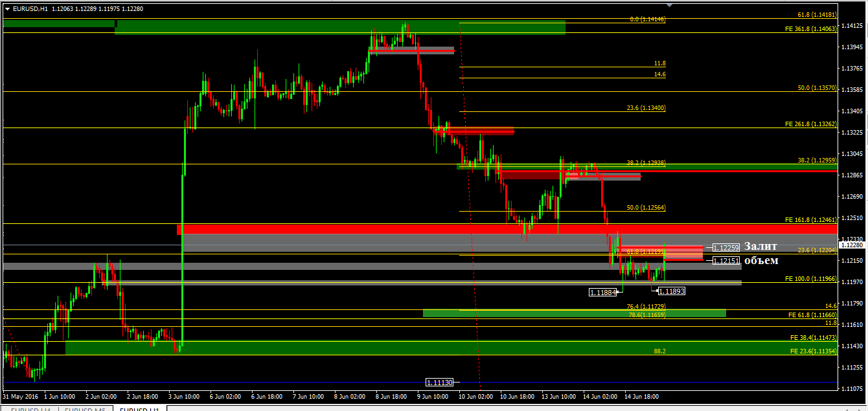The height and width of the screenshot is (411, 868).
Task: Select Fibonacci level 23.6 (1.13400)
Action: click(x=646, y=108)
